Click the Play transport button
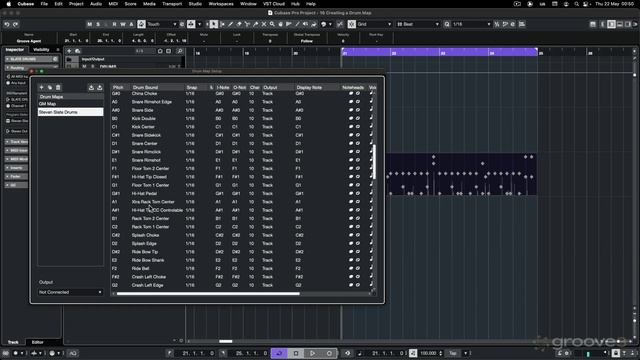 click(x=313, y=353)
